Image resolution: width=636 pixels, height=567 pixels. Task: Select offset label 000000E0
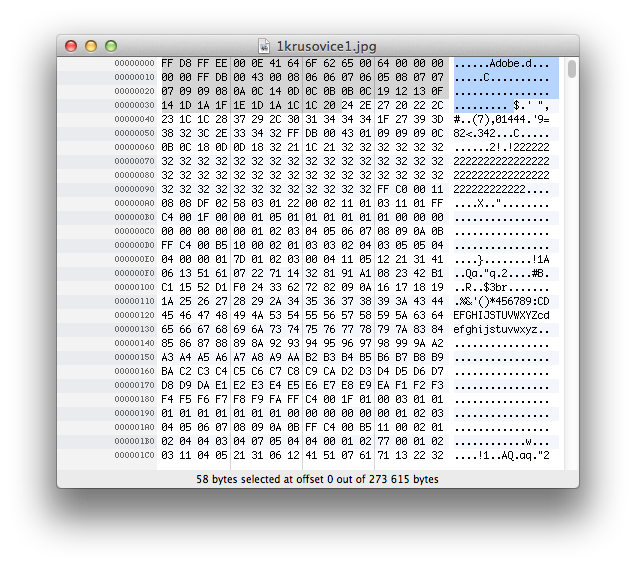(x=134, y=259)
